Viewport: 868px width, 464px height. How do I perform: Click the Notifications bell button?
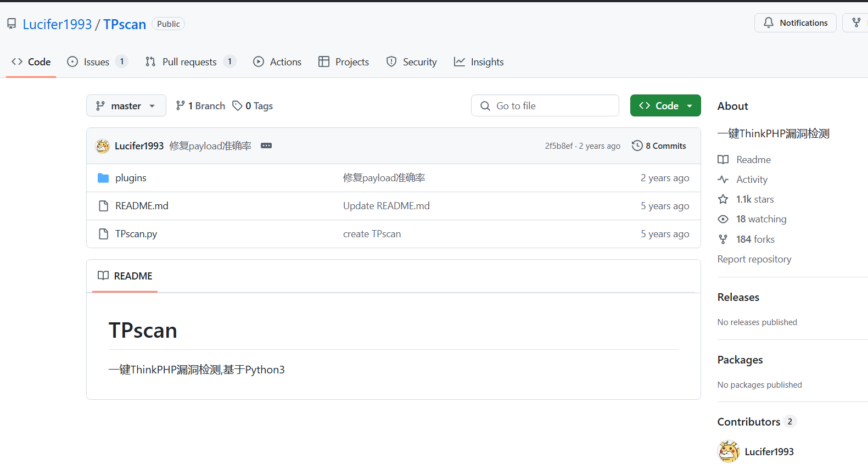(x=796, y=23)
